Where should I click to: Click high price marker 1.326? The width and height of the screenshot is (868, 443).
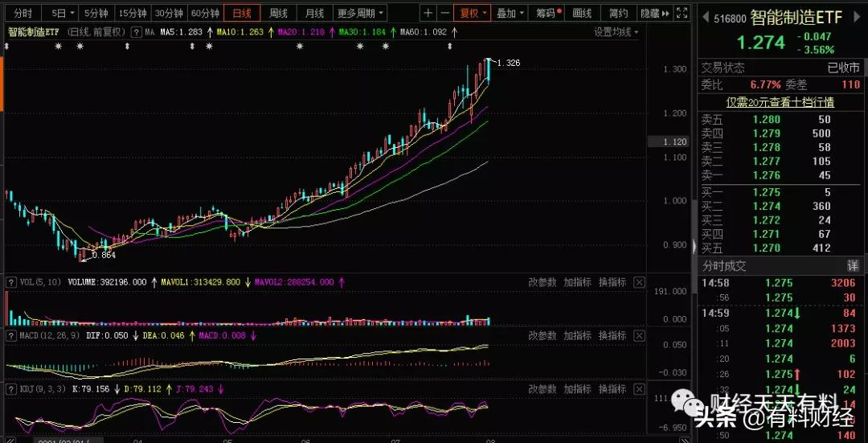(x=509, y=64)
